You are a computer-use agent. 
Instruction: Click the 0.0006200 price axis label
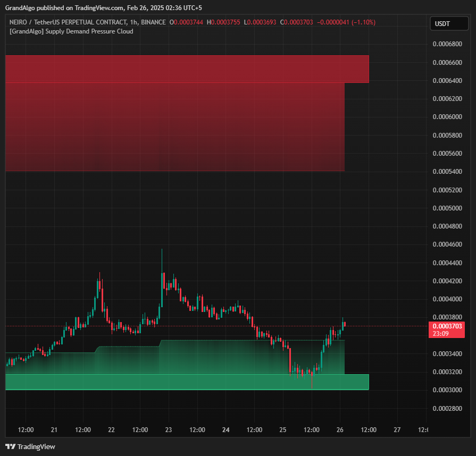coord(447,99)
